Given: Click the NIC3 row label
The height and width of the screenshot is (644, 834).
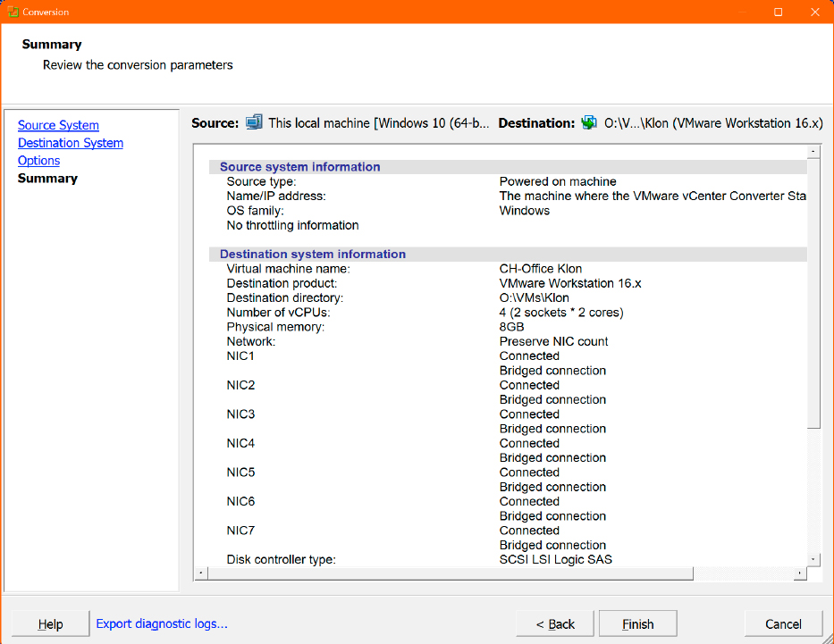Looking at the screenshot, I should [240, 414].
